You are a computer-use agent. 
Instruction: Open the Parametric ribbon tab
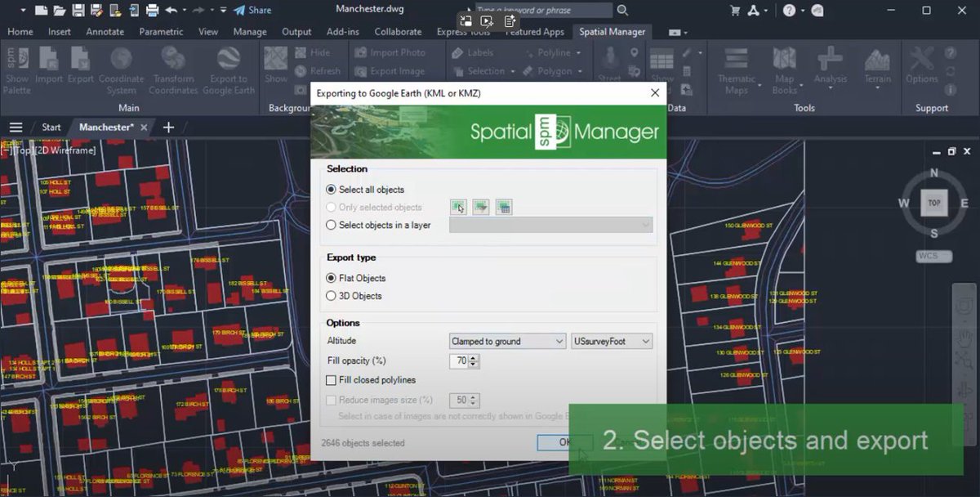tap(162, 32)
